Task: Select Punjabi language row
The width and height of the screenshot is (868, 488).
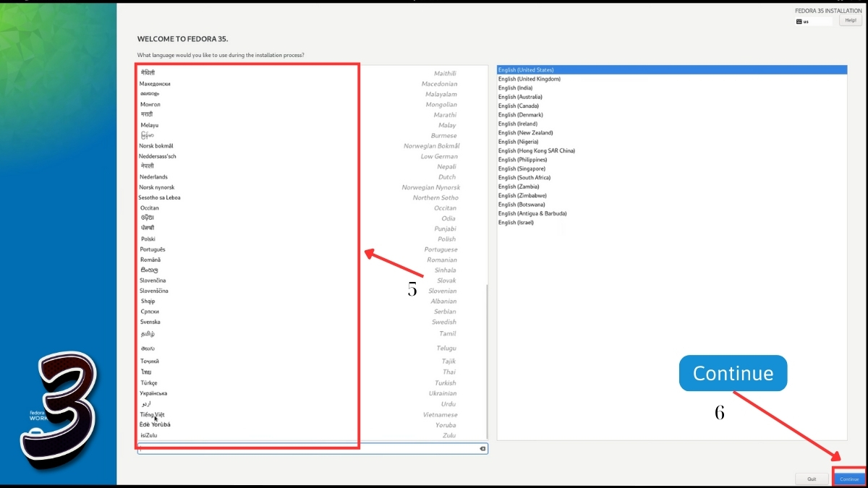Action: [311, 228]
